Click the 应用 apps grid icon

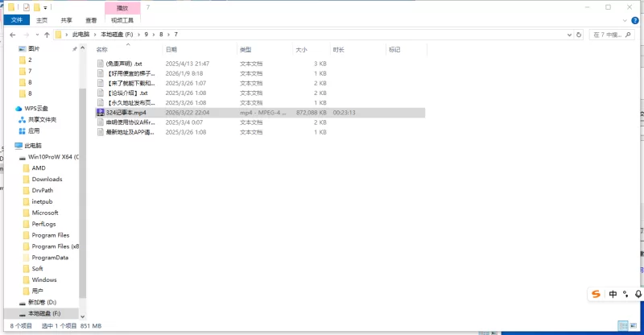pos(23,130)
